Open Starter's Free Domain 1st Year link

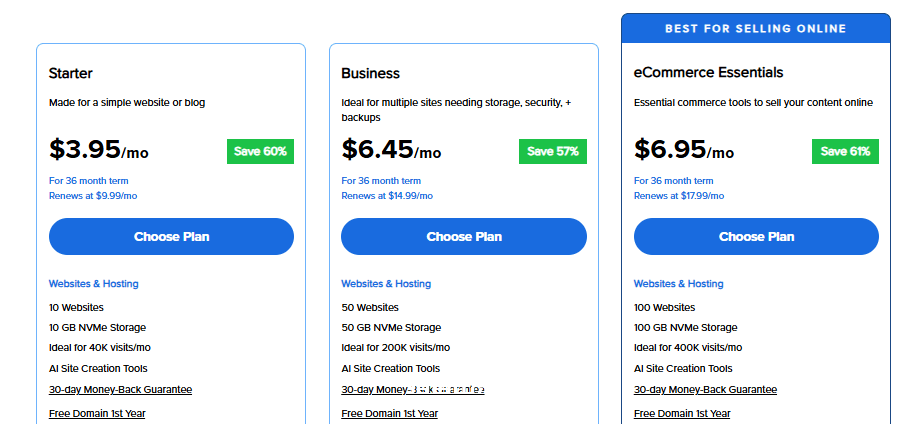[x=97, y=414]
